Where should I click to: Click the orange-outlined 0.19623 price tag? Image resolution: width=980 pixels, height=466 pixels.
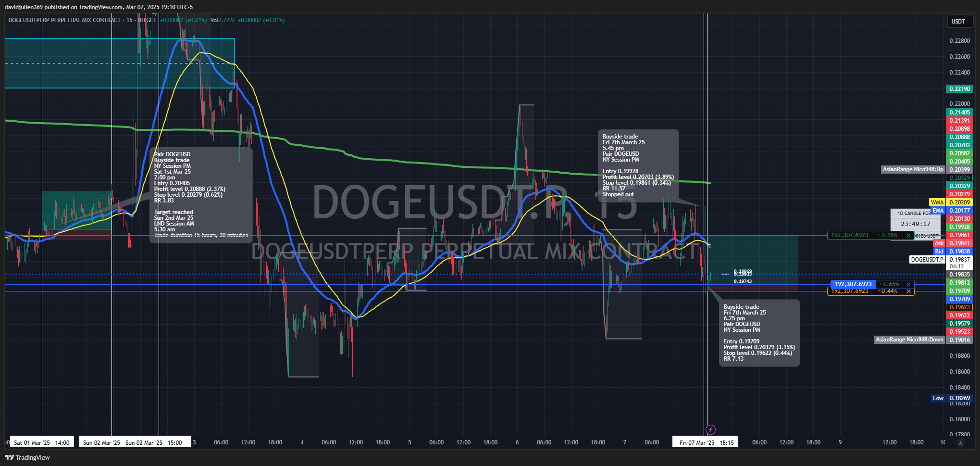[x=959, y=307]
